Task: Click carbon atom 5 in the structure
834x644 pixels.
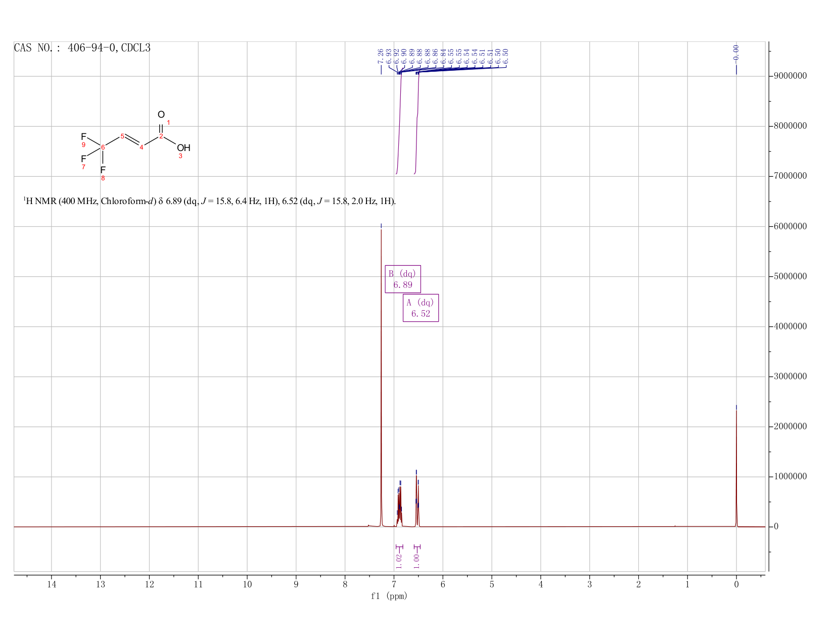Action: [122, 136]
